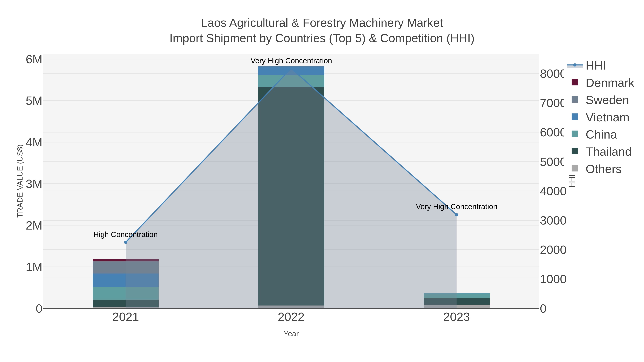Click the 2021 Vietnam bar segment
The width and height of the screenshot is (644, 362).
click(126, 280)
